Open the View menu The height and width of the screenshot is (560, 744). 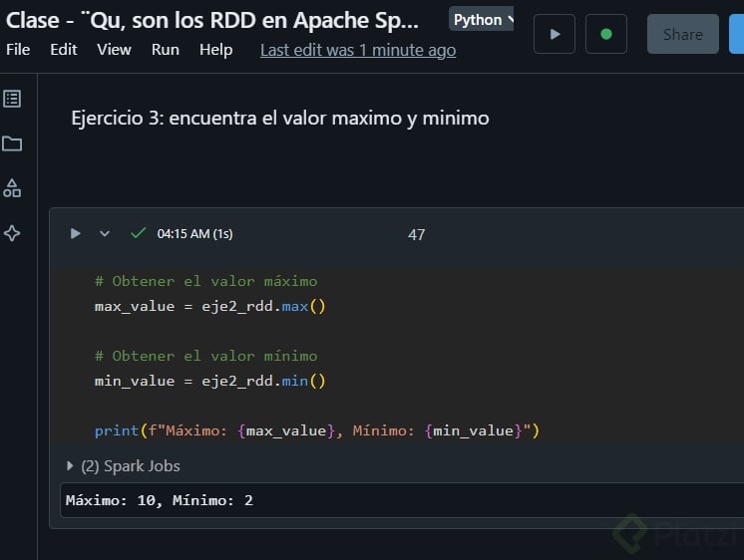[114, 50]
